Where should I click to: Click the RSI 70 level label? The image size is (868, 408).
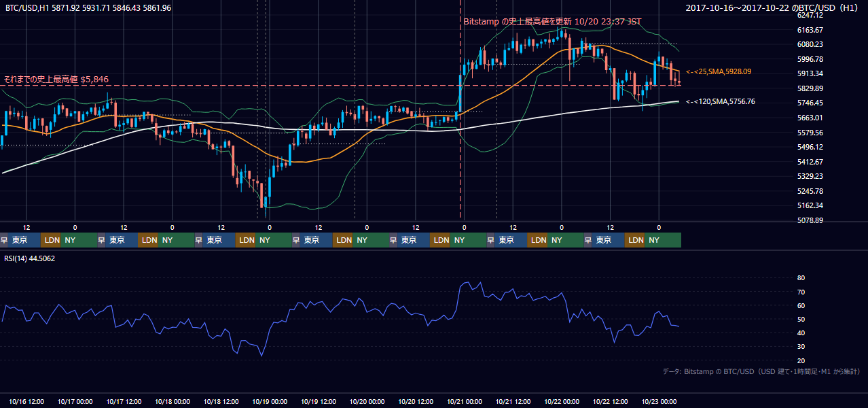click(801, 292)
